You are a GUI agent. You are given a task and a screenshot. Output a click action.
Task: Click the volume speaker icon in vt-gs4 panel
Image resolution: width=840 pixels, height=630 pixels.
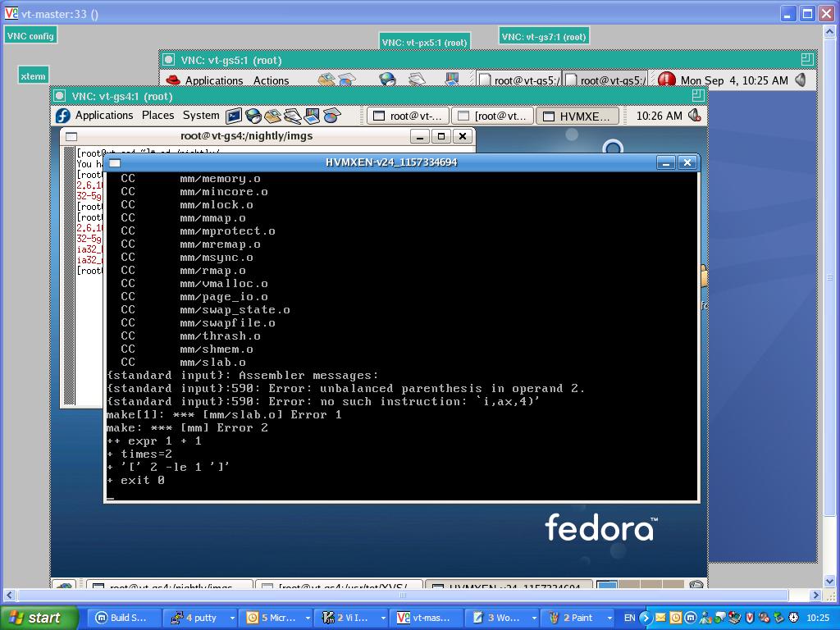(695, 116)
